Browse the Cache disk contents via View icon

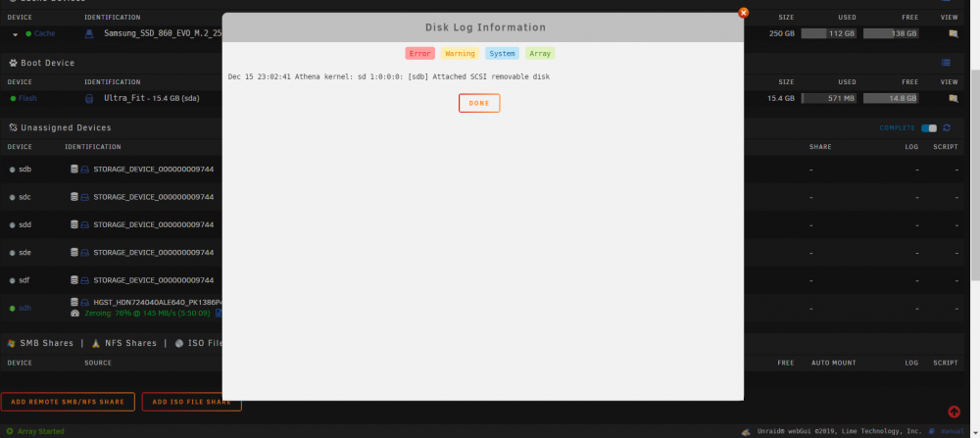(x=954, y=33)
